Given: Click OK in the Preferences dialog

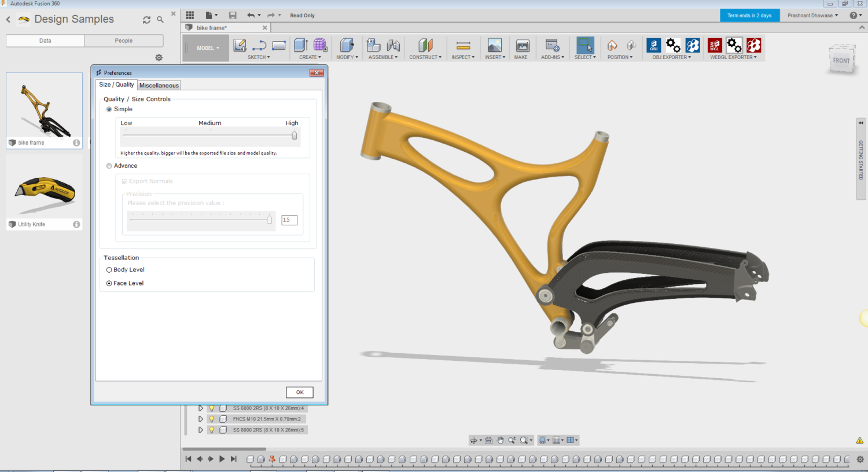Looking at the screenshot, I should point(299,392).
